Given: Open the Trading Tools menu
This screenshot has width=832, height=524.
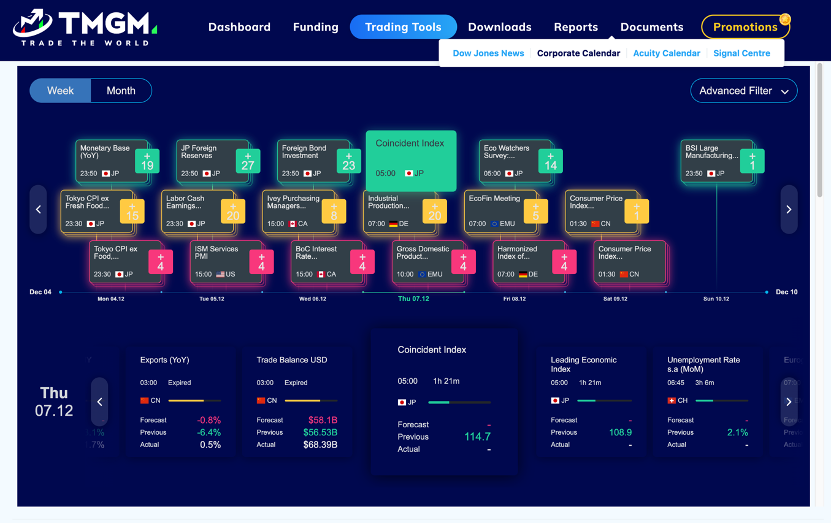Looking at the screenshot, I should coord(403,27).
